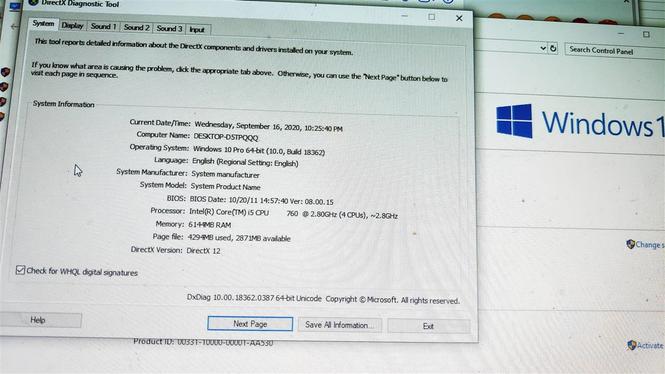Open the Input tab

point(197,29)
